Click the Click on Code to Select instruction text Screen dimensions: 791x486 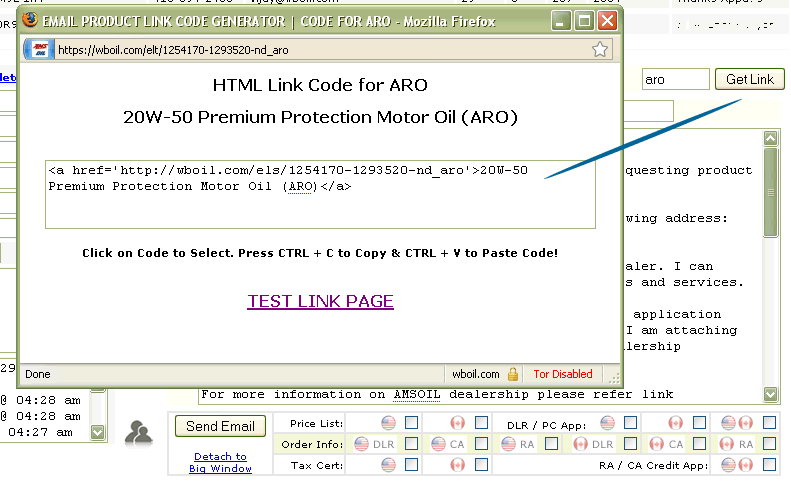[x=320, y=253]
